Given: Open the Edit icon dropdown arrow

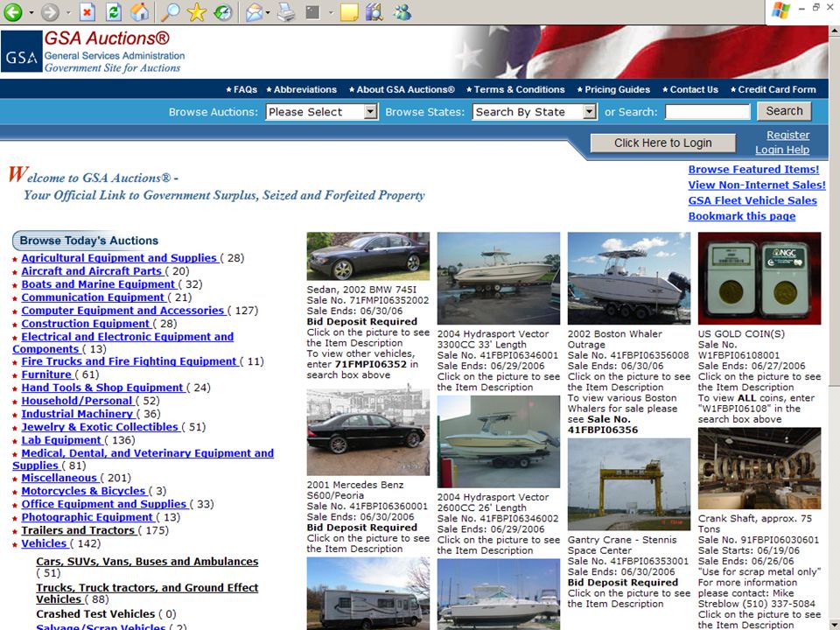Looking at the screenshot, I should pyautogui.click(x=331, y=12).
